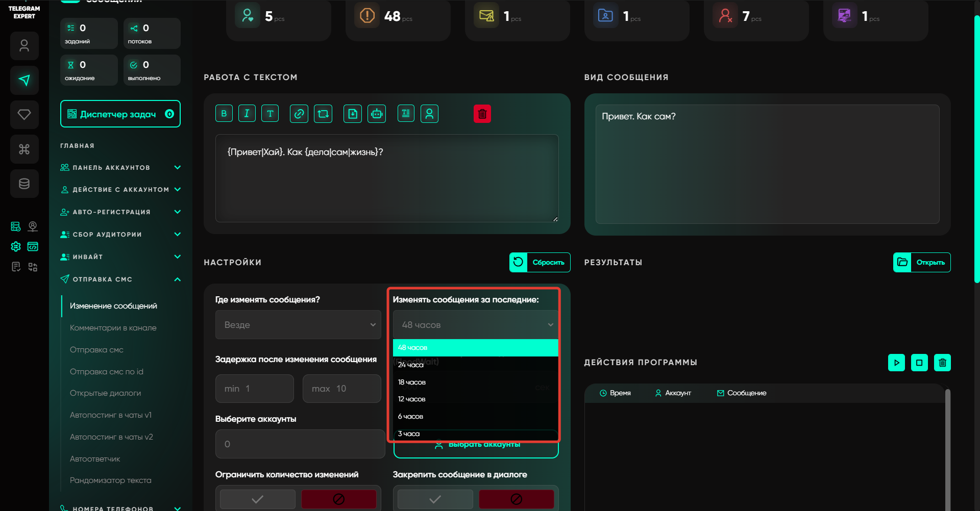
Task: Enable limit on number of changes checkmark
Action: tap(258, 499)
